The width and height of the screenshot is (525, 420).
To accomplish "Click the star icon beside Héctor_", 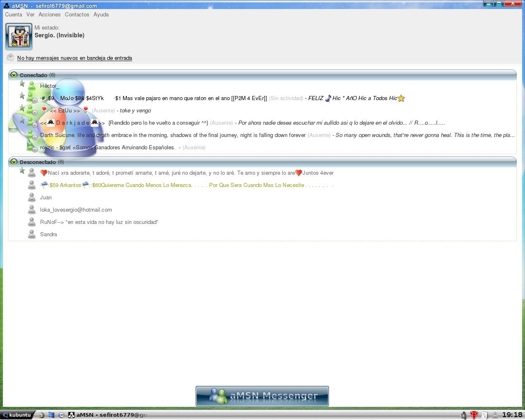I will click(22, 84).
